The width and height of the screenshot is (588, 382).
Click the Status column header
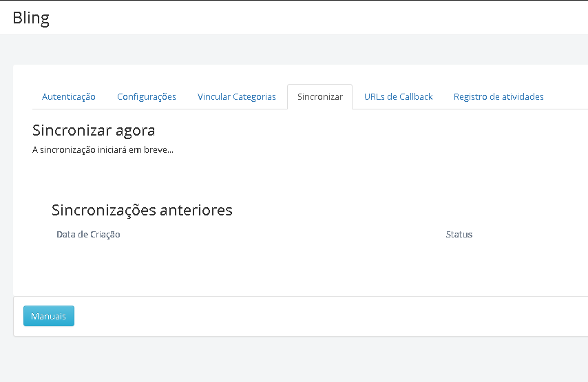[x=459, y=234]
